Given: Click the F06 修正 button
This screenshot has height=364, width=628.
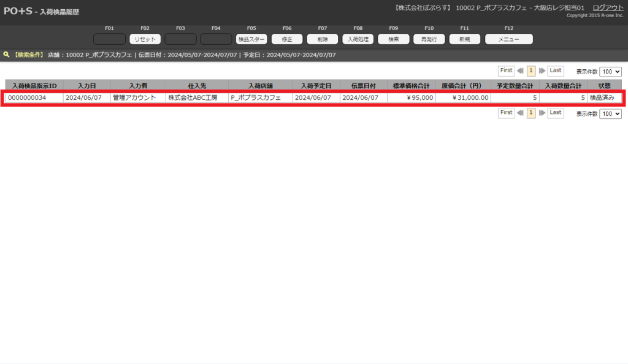Looking at the screenshot, I should point(287,39).
